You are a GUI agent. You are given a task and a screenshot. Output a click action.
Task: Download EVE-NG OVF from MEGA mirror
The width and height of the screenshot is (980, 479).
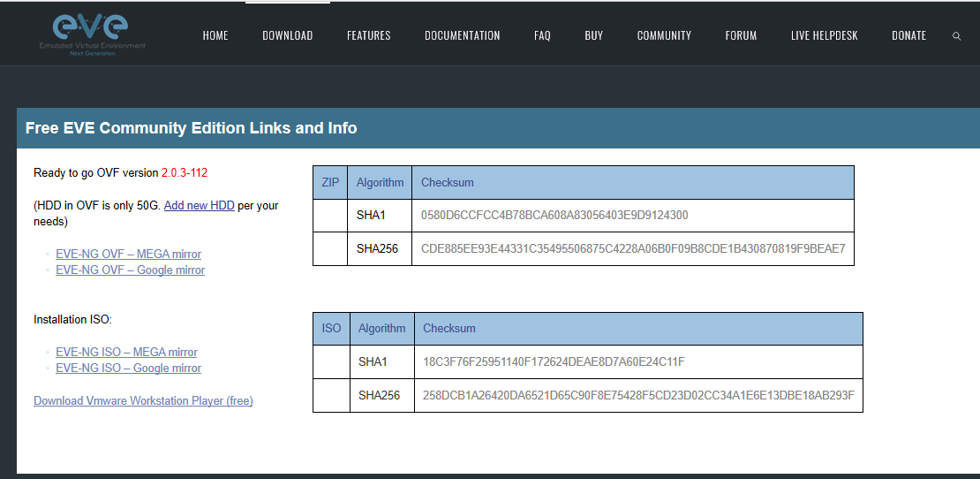click(128, 254)
